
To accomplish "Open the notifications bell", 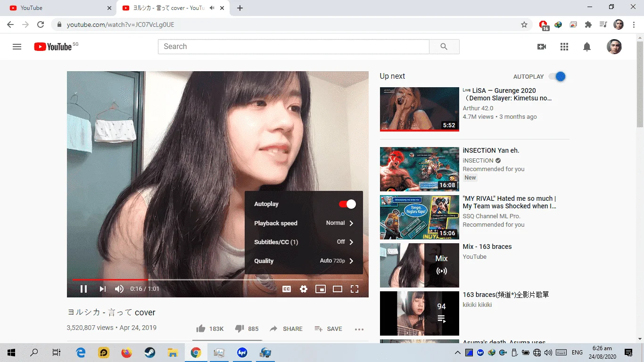I will click(x=587, y=47).
